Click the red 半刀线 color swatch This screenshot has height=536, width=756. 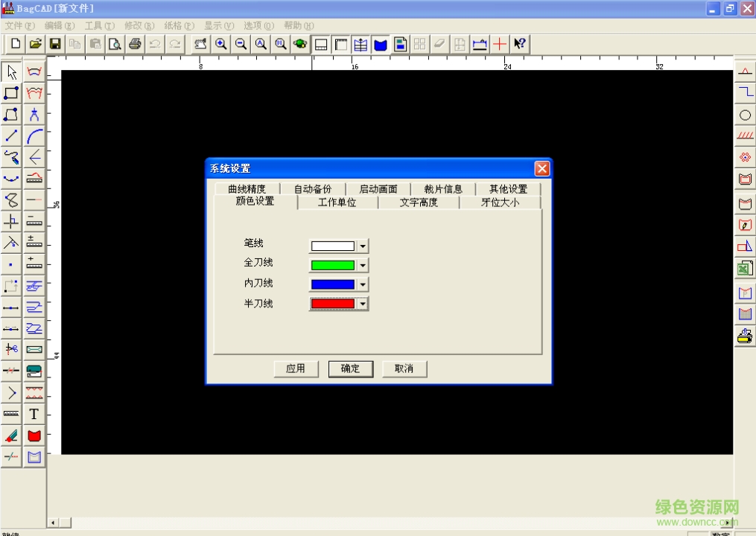pos(333,303)
